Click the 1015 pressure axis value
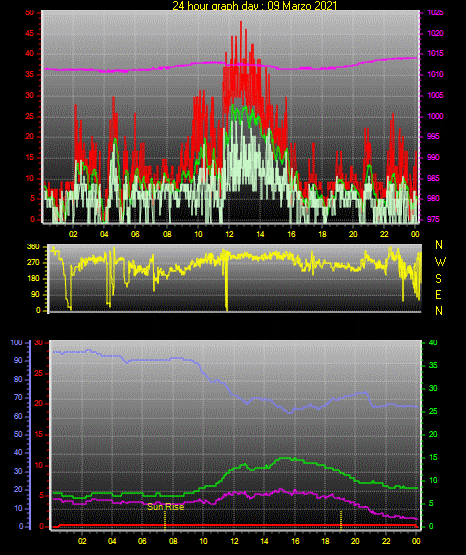 436,53
